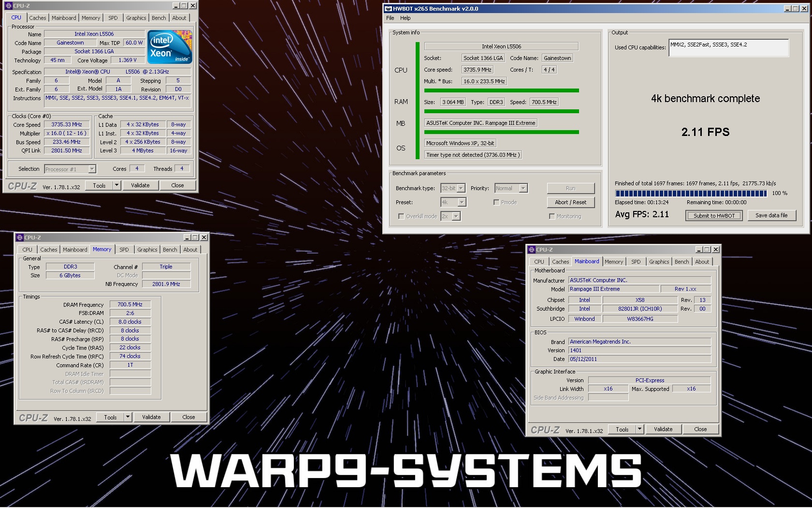
Task: Switch to Caches tab in top-left CPU-Z
Action: coord(38,18)
